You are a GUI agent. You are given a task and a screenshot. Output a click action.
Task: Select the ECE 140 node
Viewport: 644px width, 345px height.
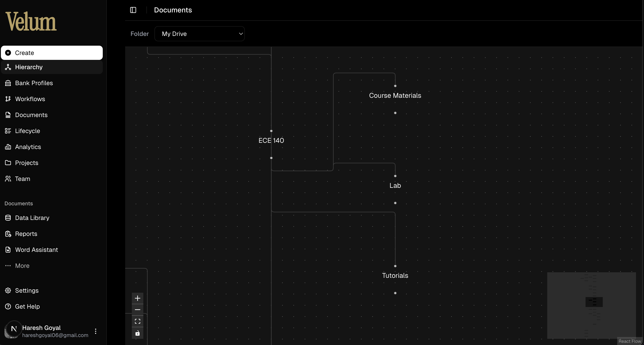271,140
